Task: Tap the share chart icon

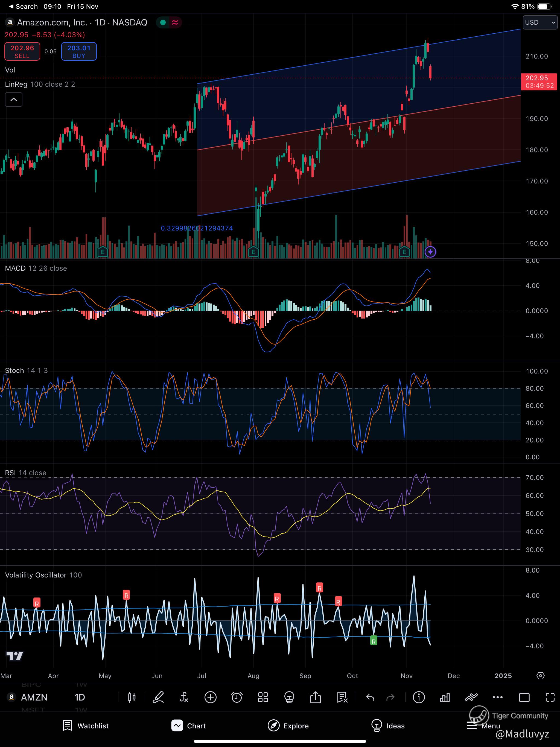Action: click(316, 697)
